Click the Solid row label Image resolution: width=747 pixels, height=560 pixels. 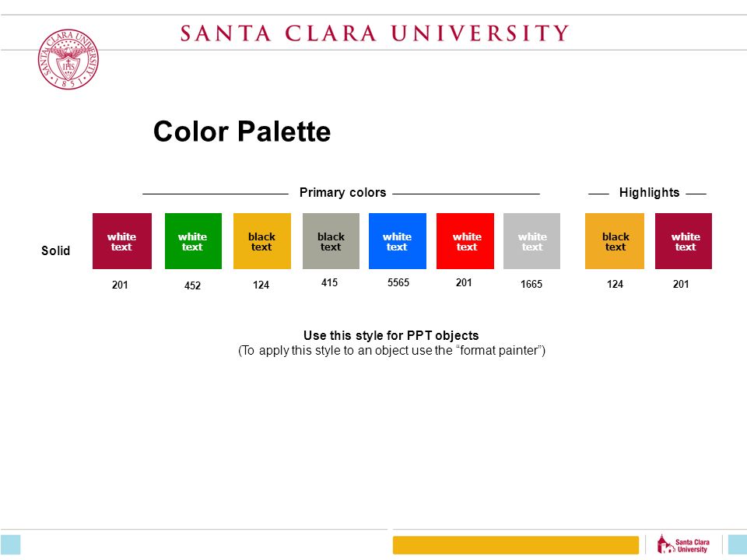(56, 250)
